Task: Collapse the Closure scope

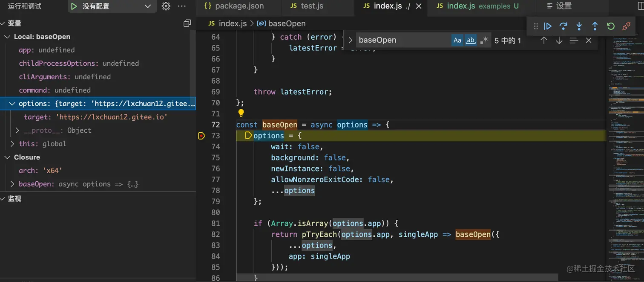Action: coord(7,157)
